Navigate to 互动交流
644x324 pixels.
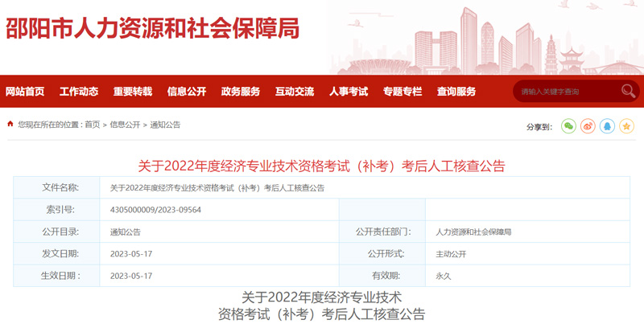pos(295,92)
